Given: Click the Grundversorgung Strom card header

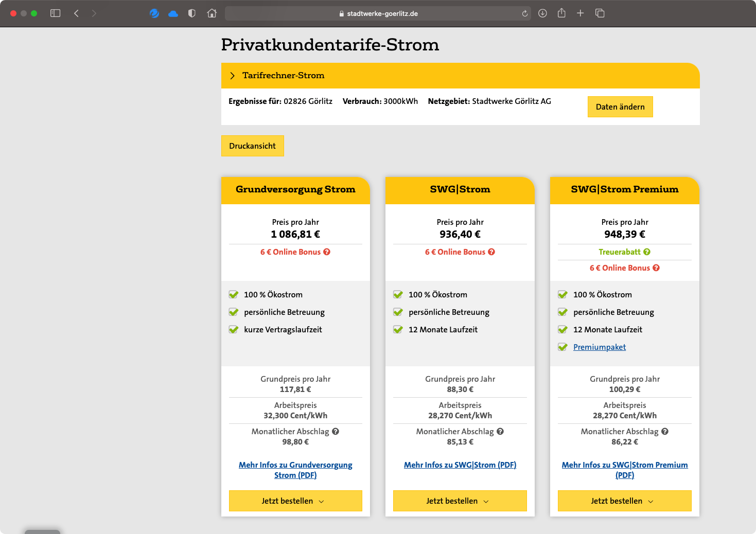Looking at the screenshot, I should point(295,190).
